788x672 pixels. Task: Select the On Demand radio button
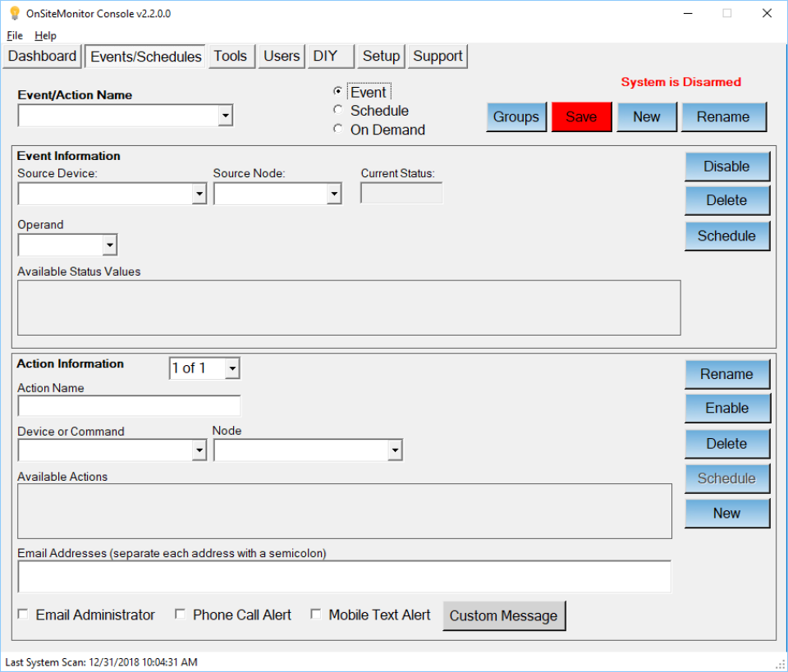[337, 129]
